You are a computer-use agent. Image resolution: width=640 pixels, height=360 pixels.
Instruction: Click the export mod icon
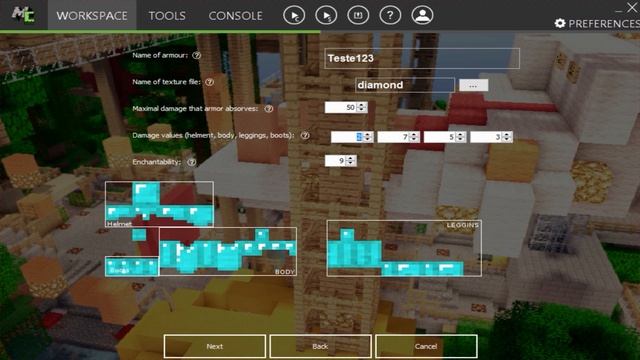tap(358, 16)
